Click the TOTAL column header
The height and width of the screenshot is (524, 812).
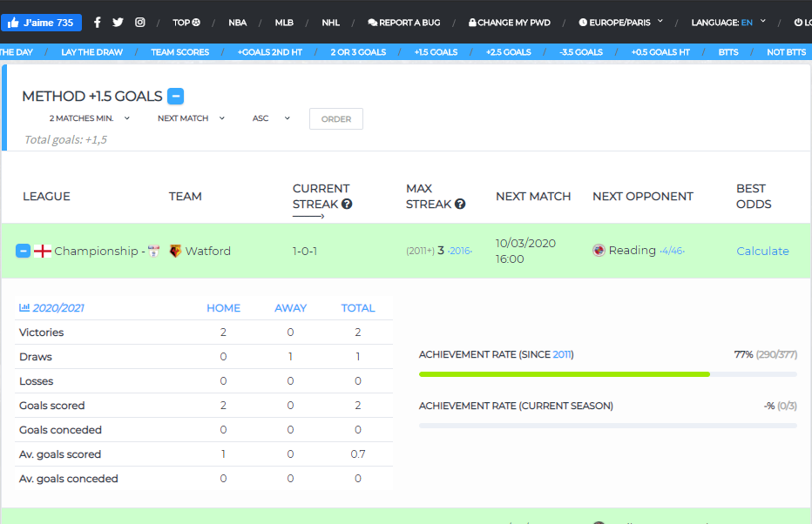(x=358, y=308)
